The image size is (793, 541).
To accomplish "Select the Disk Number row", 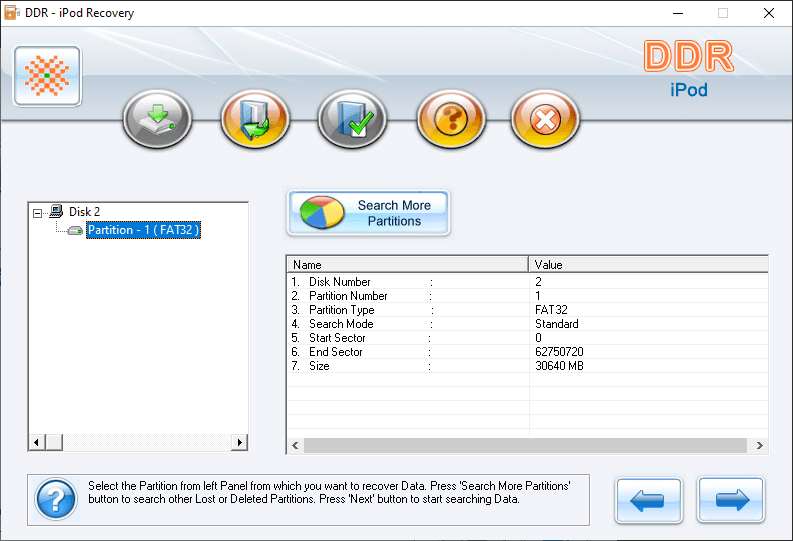I will [527, 282].
